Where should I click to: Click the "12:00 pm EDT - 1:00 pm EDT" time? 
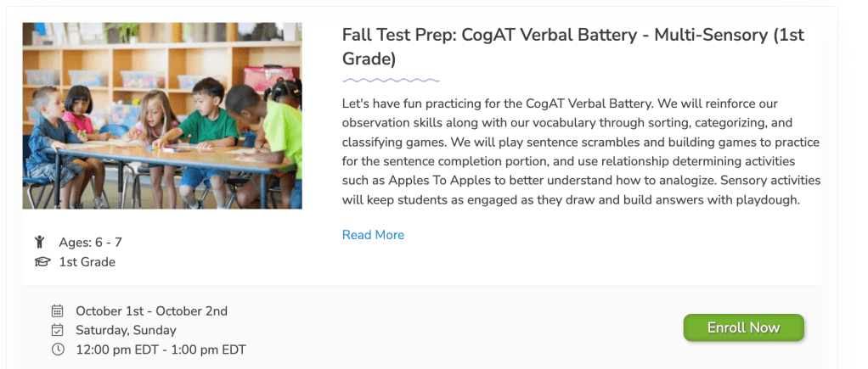[161, 349]
